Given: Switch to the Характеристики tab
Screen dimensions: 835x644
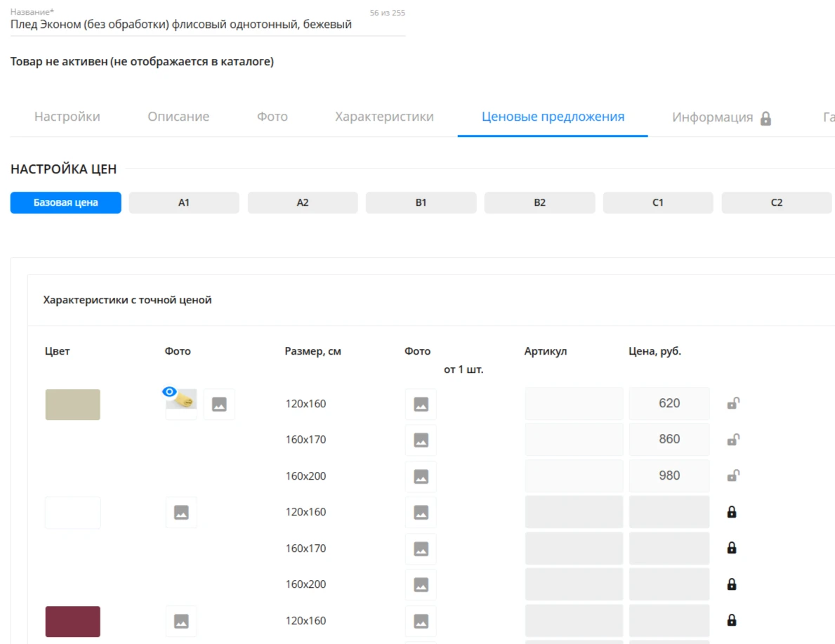Looking at the screenshot, I should pyautogui.click(x=384, y=117).
